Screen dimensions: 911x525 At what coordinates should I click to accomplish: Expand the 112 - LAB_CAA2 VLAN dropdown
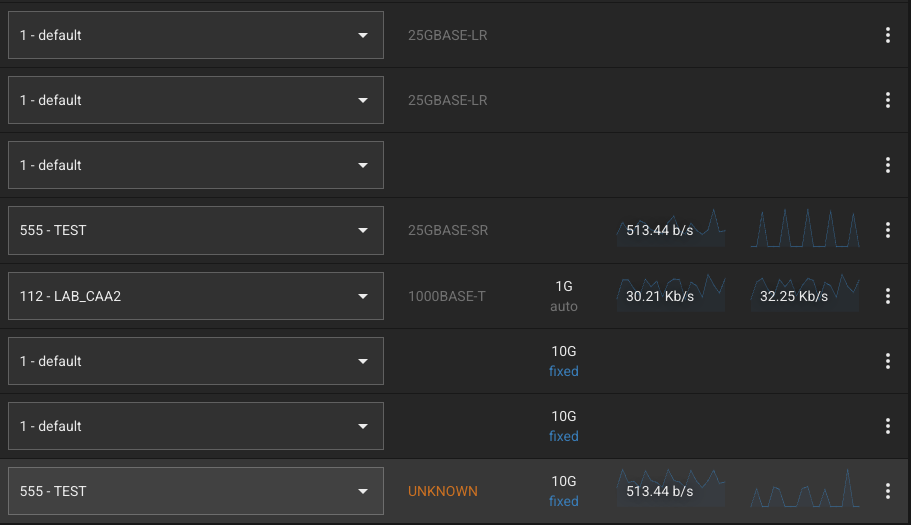(x=195, y=296)
